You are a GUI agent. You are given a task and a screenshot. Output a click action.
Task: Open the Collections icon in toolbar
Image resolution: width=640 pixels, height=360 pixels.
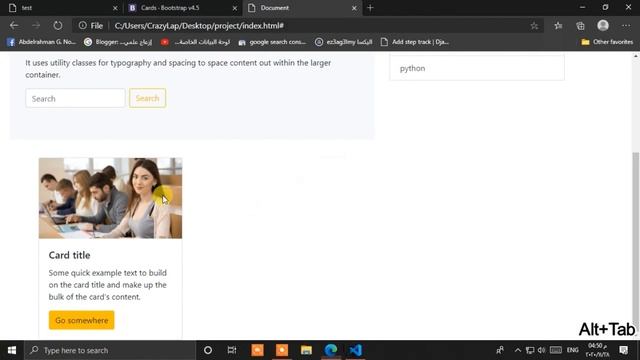pos(580,26)
